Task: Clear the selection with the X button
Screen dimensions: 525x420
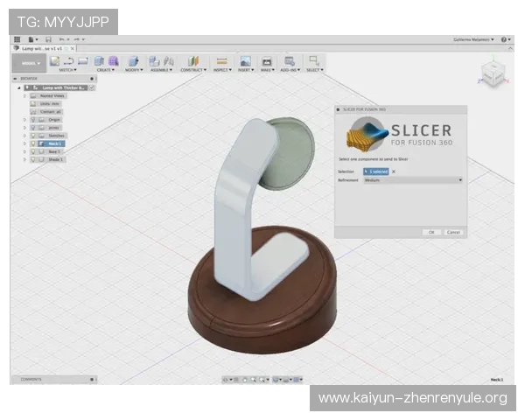Action: pyautogui.click(x=394, y=171)
